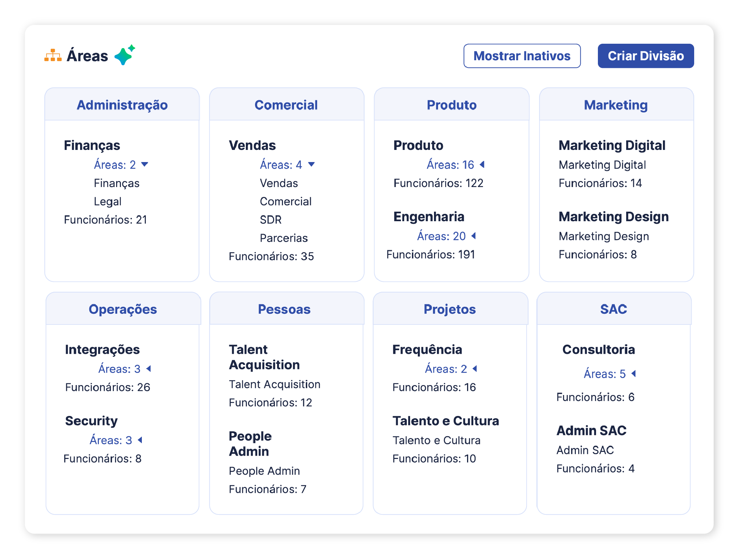The image size is (739, 560).
Task: Open the Administração division header
Action: tap(122, 105)
